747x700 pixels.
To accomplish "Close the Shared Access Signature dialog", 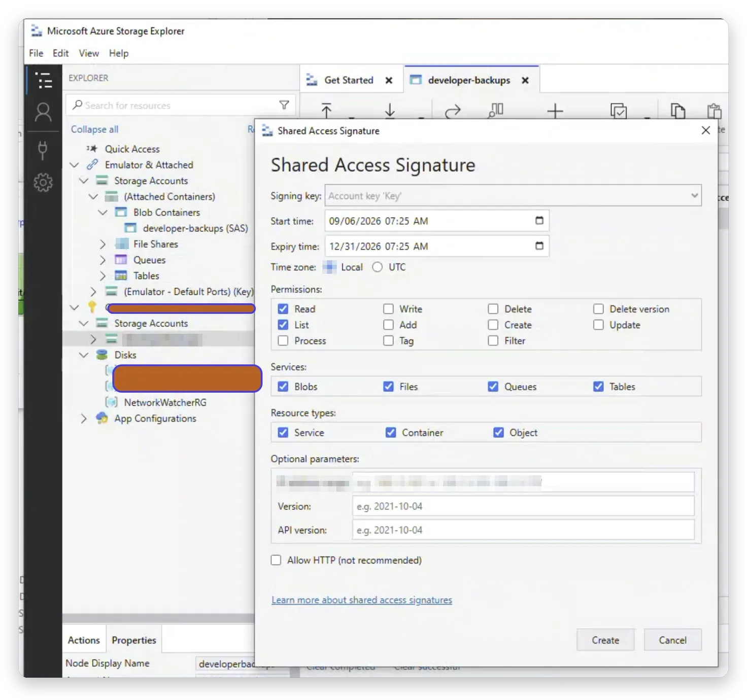I will point(705,130).
